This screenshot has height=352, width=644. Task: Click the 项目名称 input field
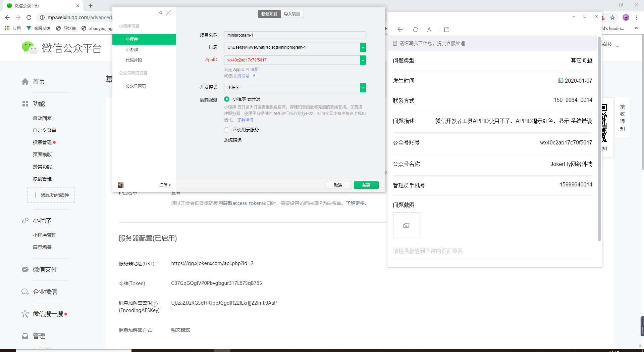(x=295, y=35)
